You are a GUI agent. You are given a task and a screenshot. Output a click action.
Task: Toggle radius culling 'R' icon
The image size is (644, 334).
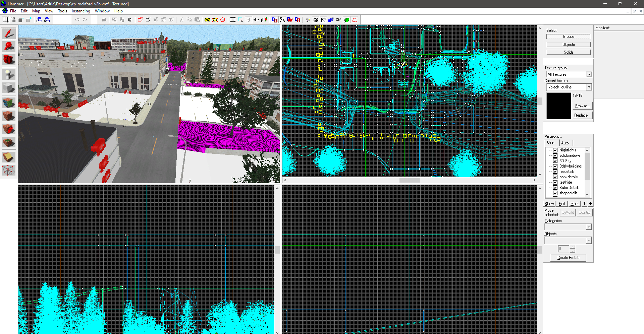tap(223, 20)
